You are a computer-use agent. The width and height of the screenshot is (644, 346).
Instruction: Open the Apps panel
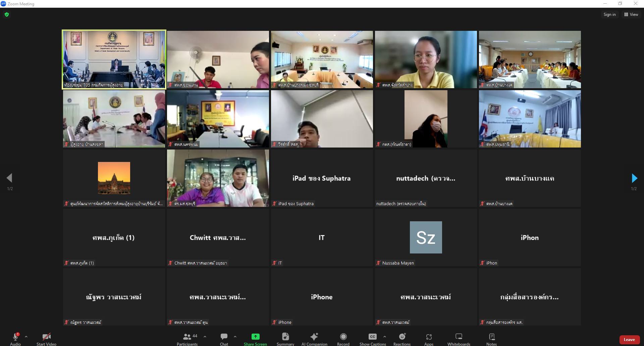click(x=429, y=339)
